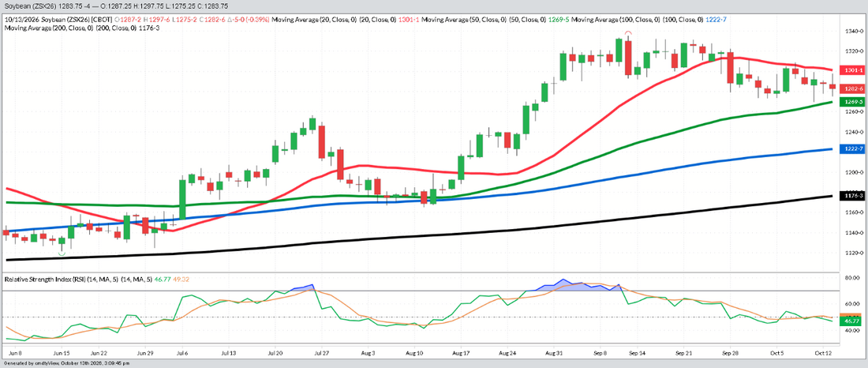Click the 'Moving Average (200, Close, 0)' legend label
The image size is (868, 368).
coord(49,28)
